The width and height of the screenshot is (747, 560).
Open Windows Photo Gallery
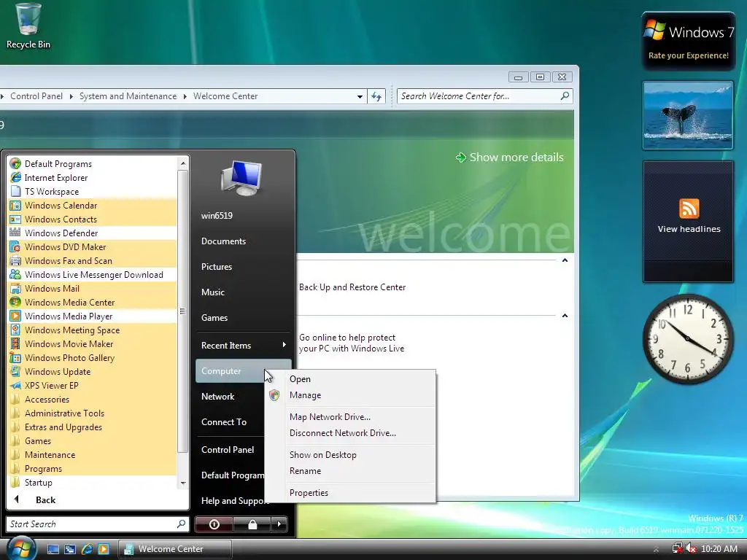pos(69,357)
